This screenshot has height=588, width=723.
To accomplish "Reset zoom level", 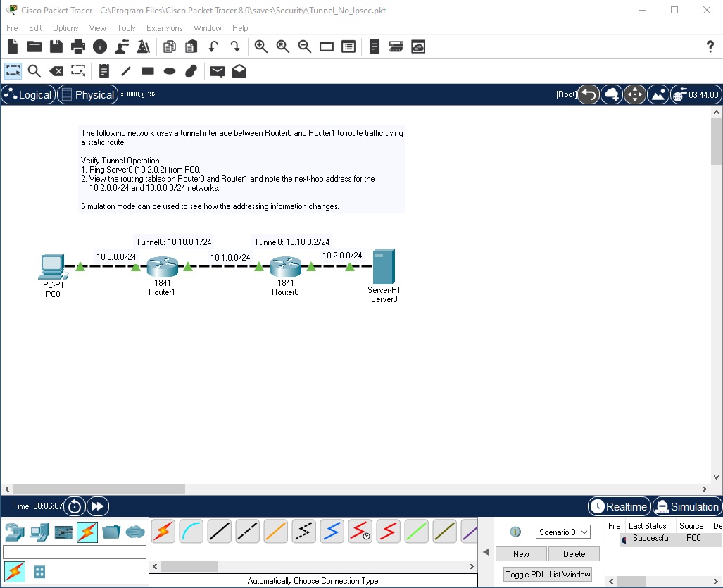I will (x=282, y=46).
